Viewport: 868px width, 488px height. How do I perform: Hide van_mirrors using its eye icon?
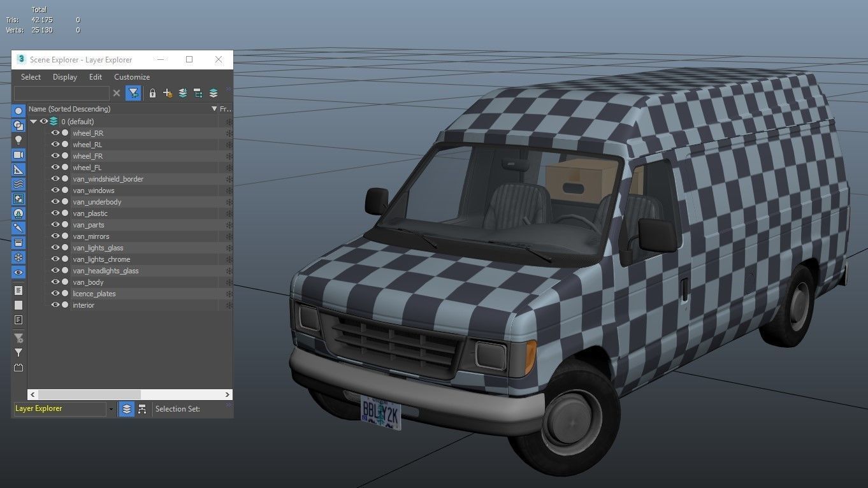pyautogui.click(x=55, y=236)
